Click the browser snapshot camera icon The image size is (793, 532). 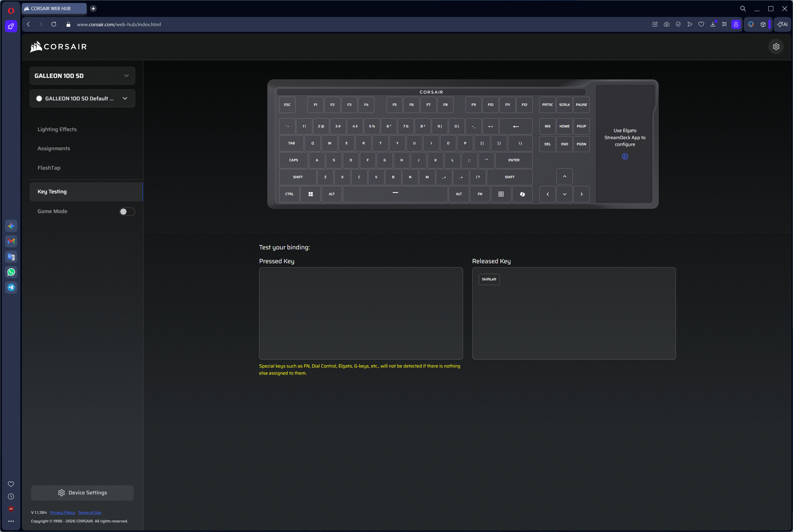666,24
